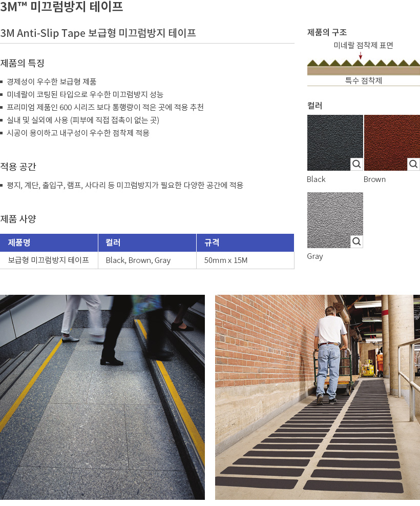420x506 pixels.
Task: Click the 'Black' label under the swatch
Action: point(316,179)
